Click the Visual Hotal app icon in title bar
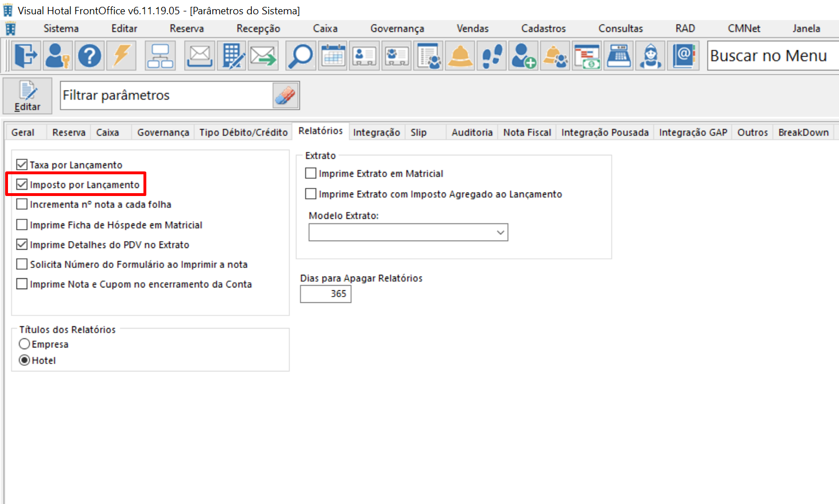Image resolution: width=839 pixels, height=504 pixels. (x=8, y=10)
